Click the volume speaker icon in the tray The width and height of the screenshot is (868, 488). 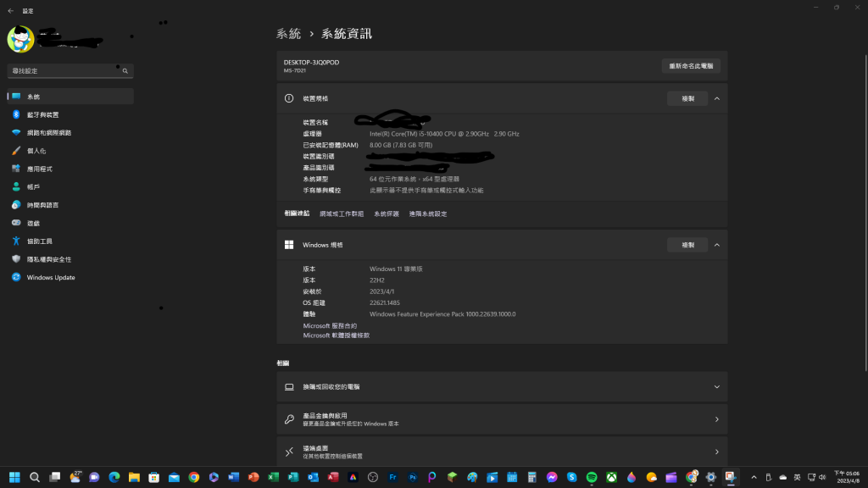point(822,477)
